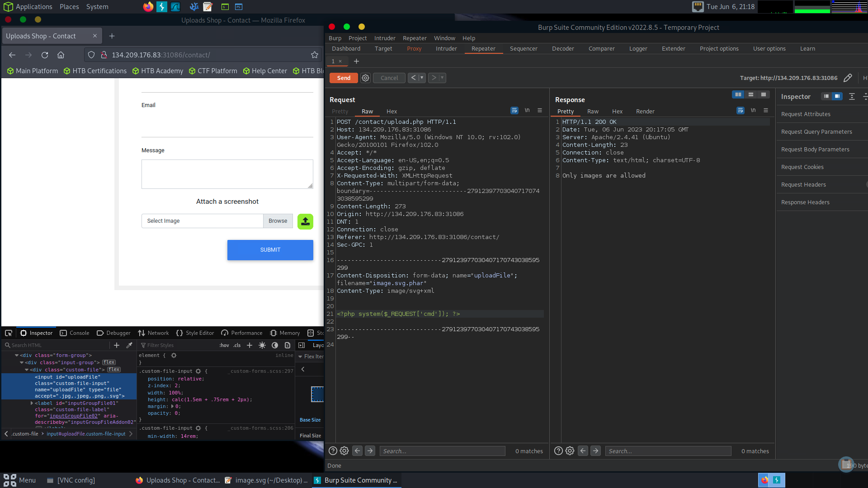Click the blue flex item box preview
This screenshot has width=868, height=488.
point(317,394)
